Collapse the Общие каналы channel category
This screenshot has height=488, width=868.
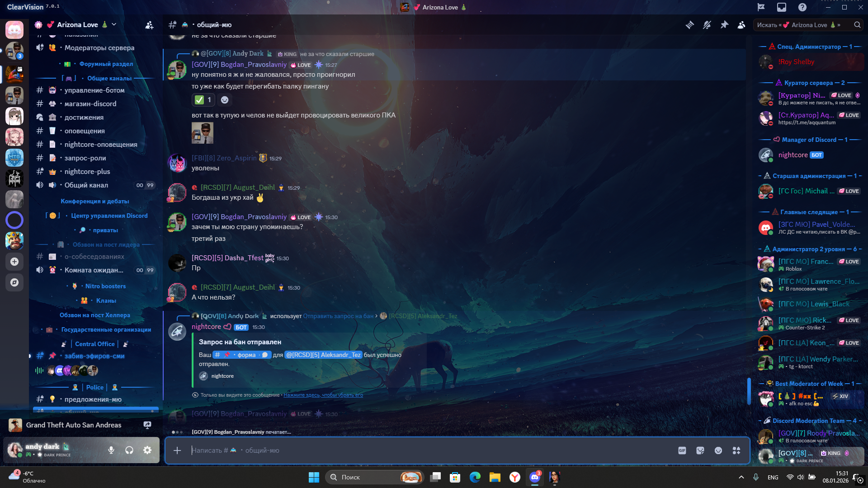click(109, 78)
